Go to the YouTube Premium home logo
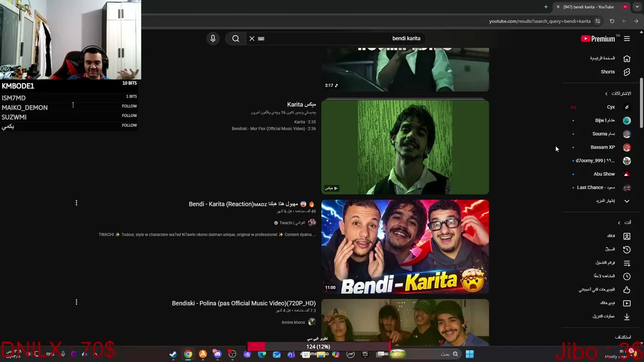Viewport: 644px width, 362px height. [x=598, y=39]
